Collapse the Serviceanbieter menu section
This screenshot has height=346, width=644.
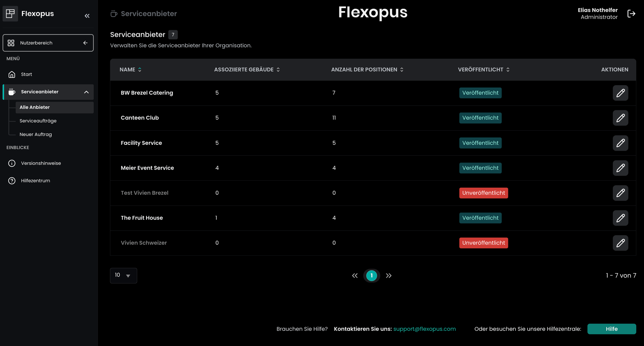tap(86, 92)
